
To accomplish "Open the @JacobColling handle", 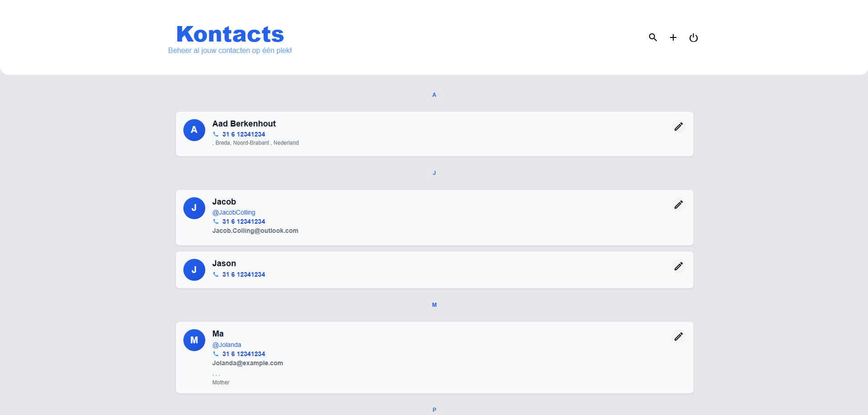I will 234,212.
